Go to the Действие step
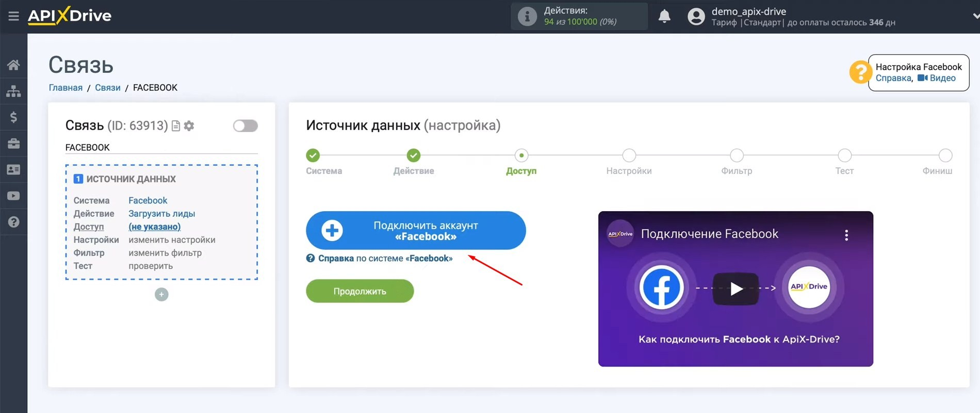 pos(414,155)
